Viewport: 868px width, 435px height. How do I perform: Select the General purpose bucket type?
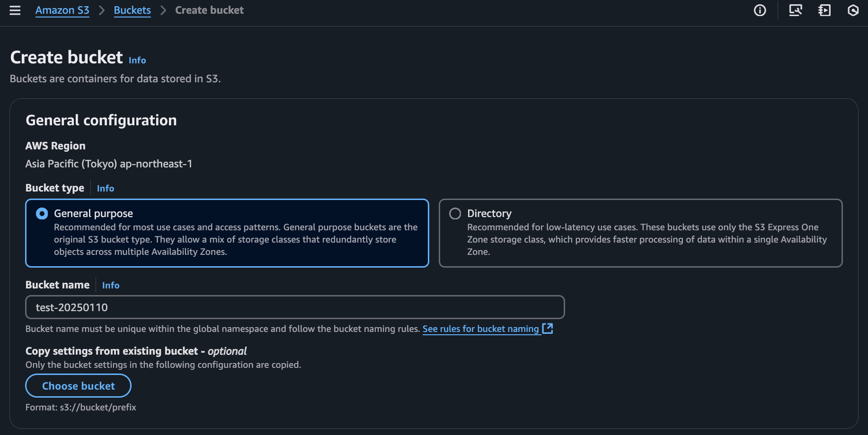tap(42, 213)
